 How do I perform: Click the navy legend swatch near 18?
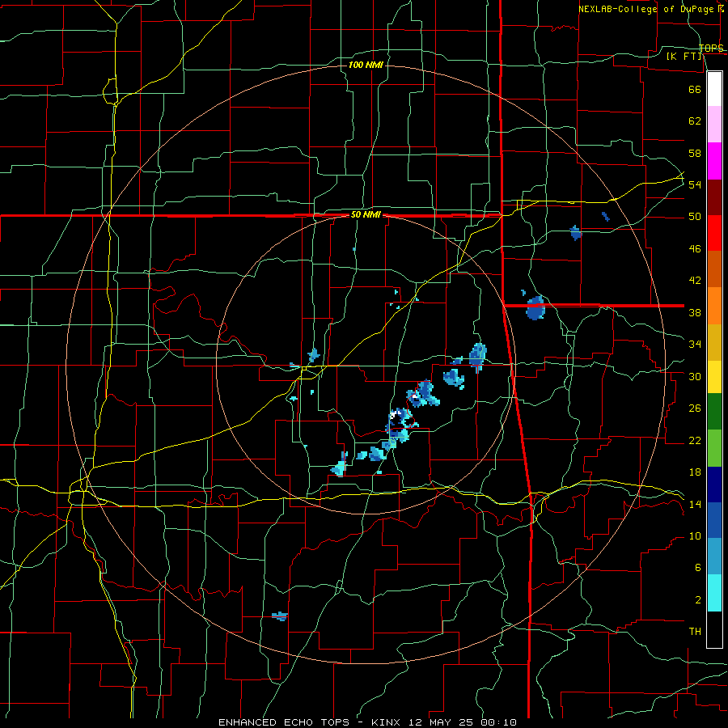pyautogui.click(x=714, y=485)
